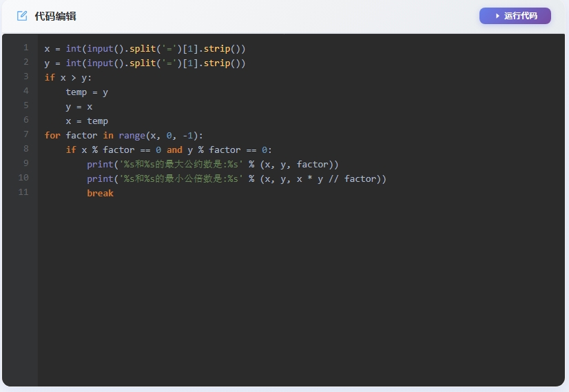Click 'temp = y' on line 4

[x=87, y=92]
